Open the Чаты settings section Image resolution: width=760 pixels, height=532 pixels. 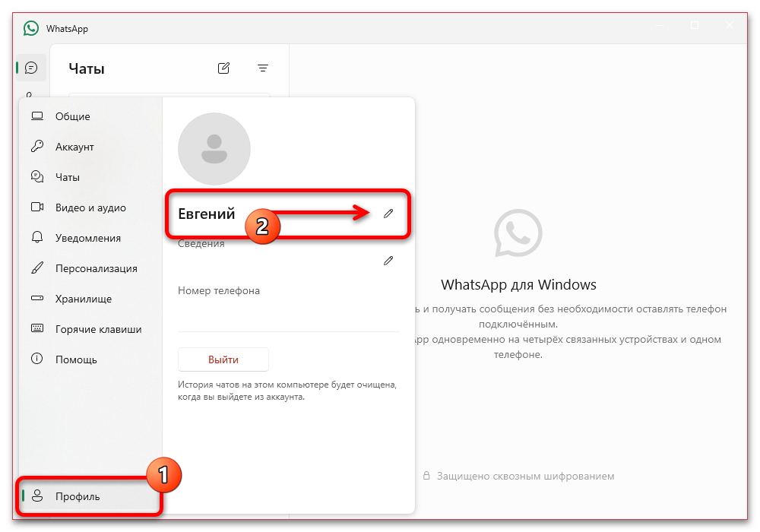tap(90, 177)
